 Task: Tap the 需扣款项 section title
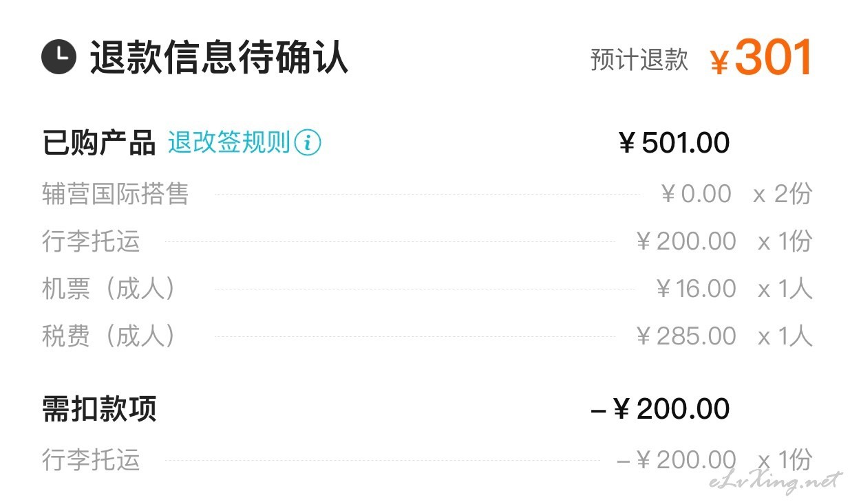pyautogui.click(x=99, y=409)
